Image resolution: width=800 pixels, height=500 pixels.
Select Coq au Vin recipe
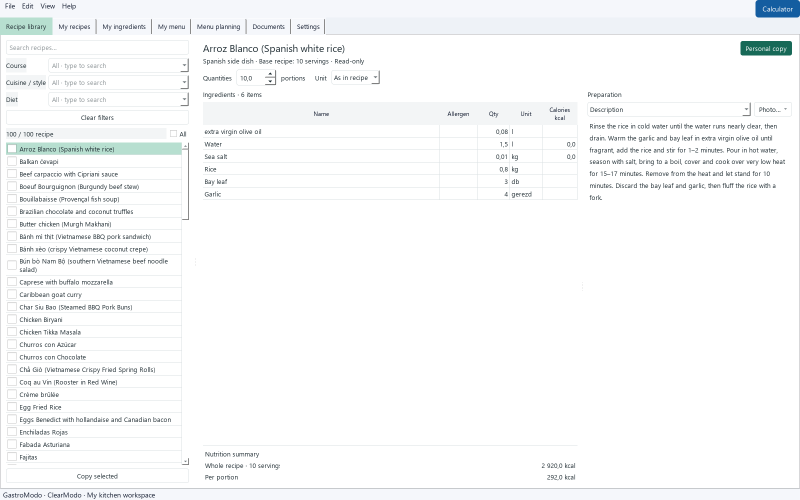click(x=94, y=382)
